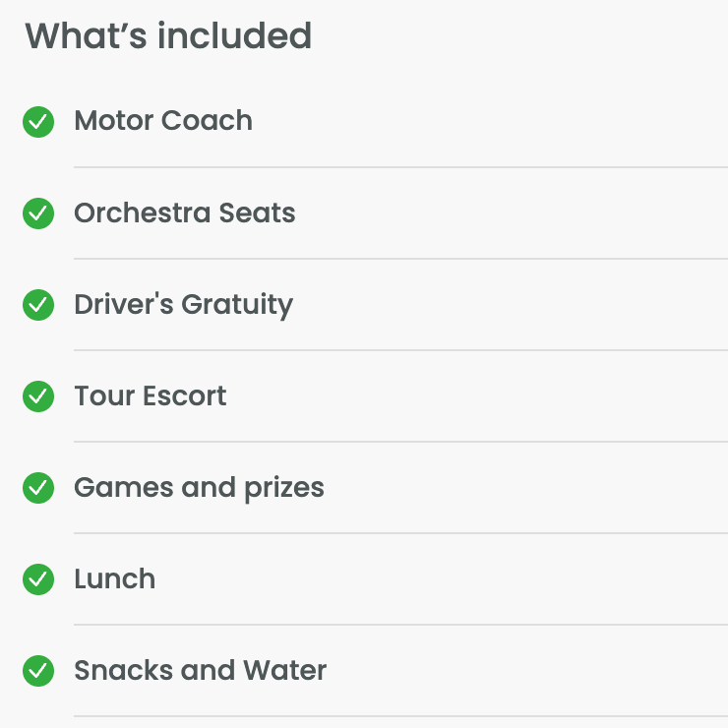Select the checkmark next to Driver's Gratuity
Screen dimensions: 728x728
click(x=38, y=305)
